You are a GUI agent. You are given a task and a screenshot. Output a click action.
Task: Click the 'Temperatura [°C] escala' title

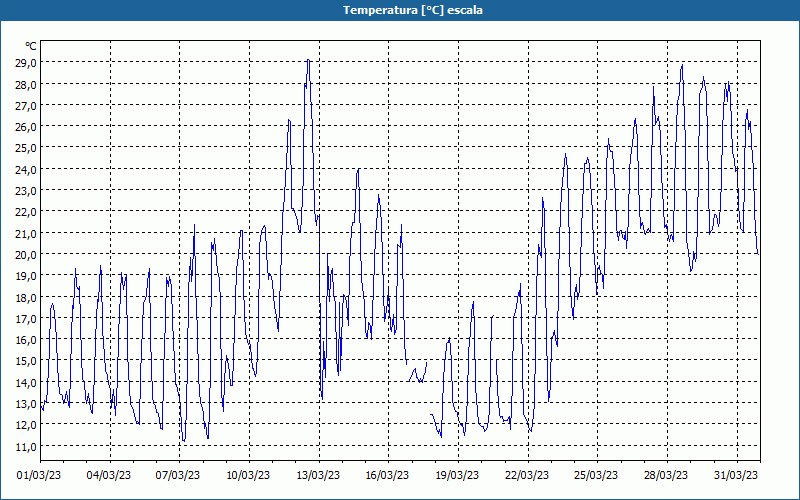(413, 10)
